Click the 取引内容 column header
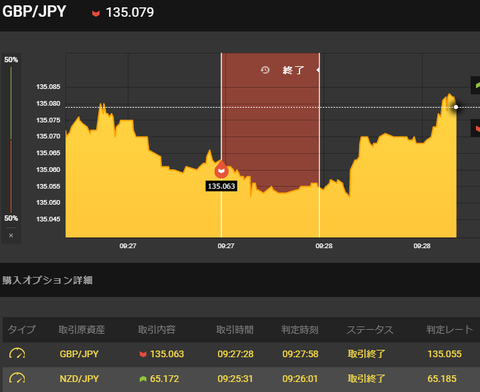Image resolution: width=480 pixels, height=392 pixels. (157, 330)
